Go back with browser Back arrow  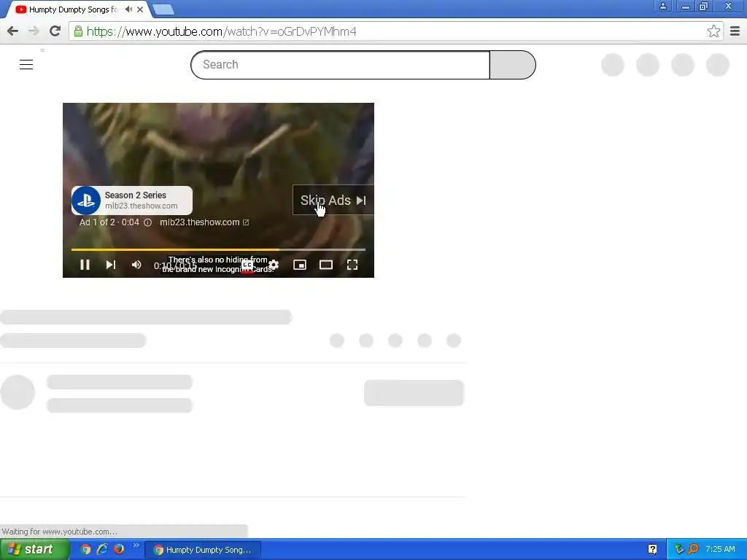coord(13,31)
